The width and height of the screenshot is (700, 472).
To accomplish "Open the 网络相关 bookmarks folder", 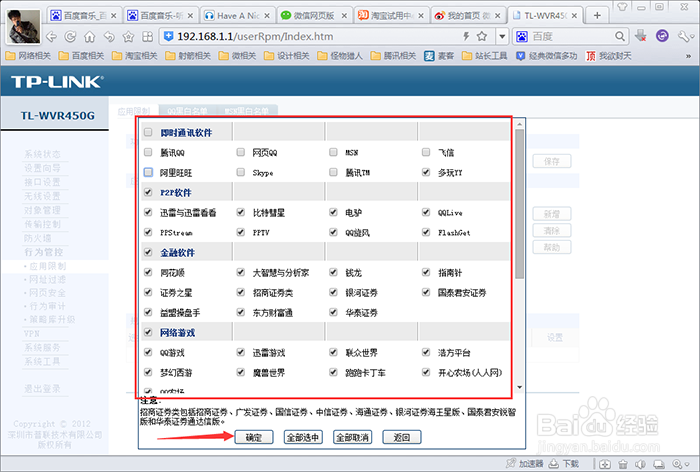I will click(x=28, y=56).
